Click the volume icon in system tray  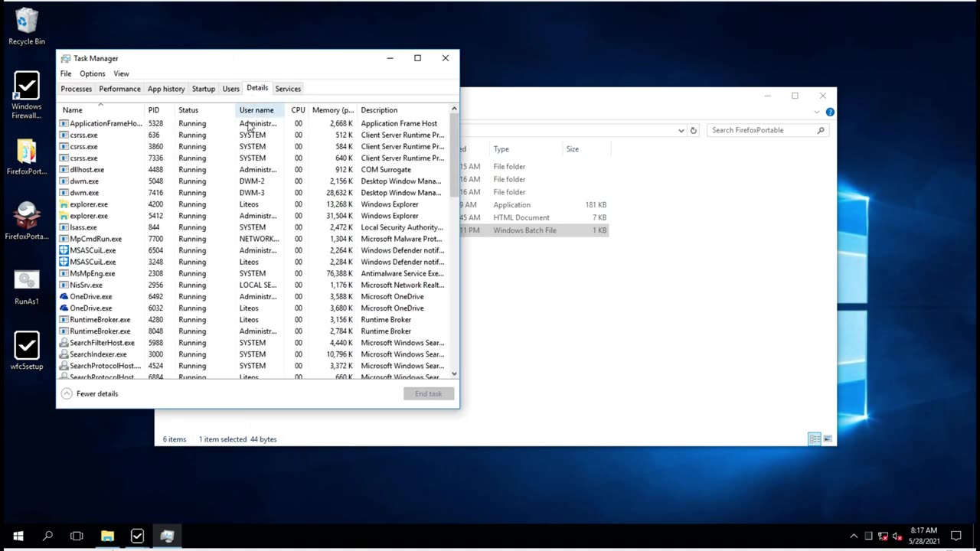(897, 536)
